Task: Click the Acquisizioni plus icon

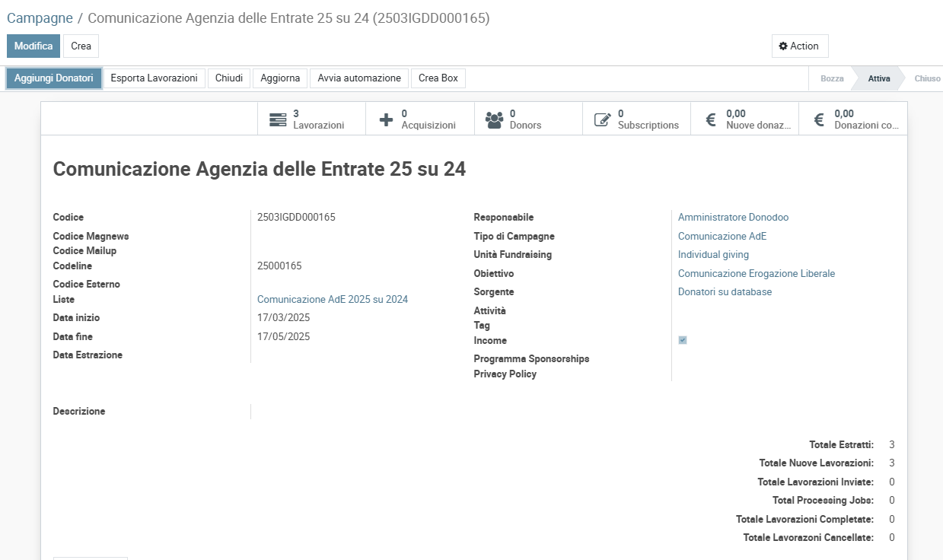Action: (x=386, y=119)
